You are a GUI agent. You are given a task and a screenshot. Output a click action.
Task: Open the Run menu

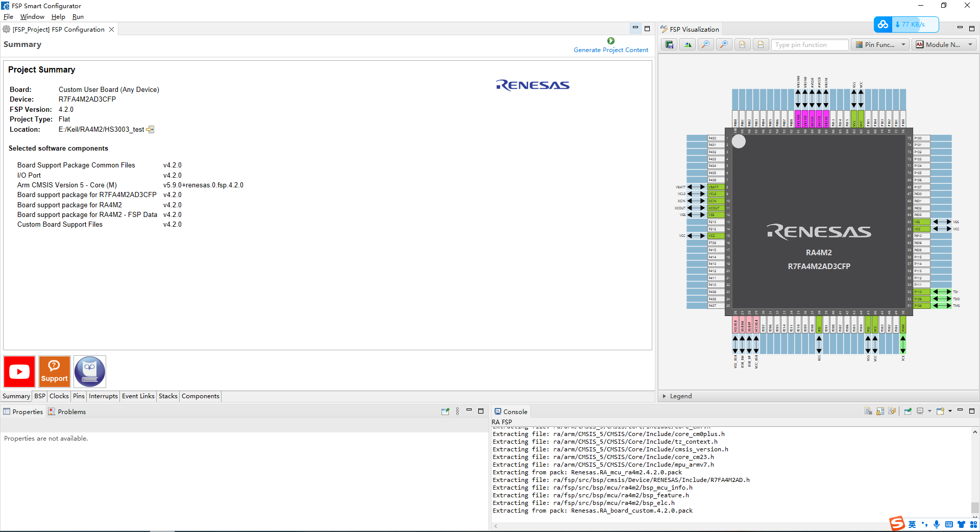tap(78, 17)
